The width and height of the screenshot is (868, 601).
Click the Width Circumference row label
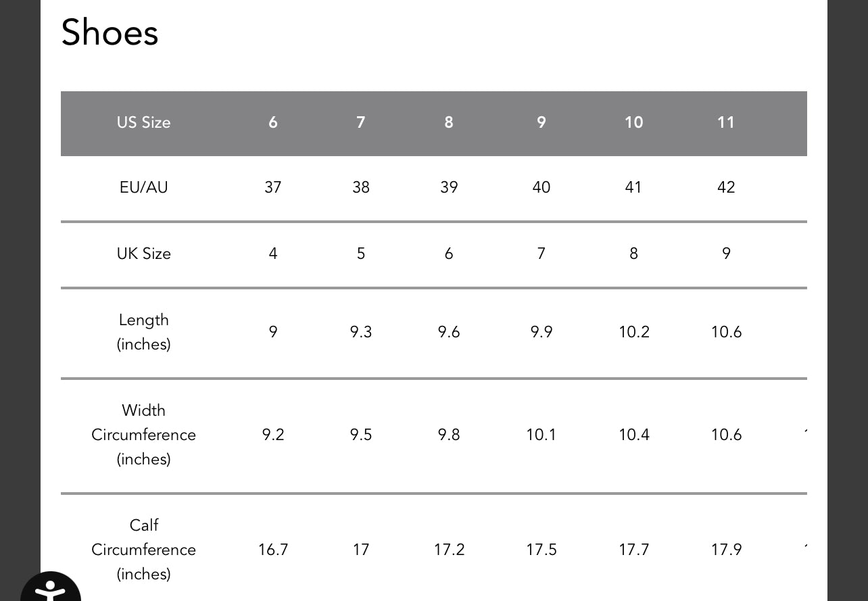point(143,435)
